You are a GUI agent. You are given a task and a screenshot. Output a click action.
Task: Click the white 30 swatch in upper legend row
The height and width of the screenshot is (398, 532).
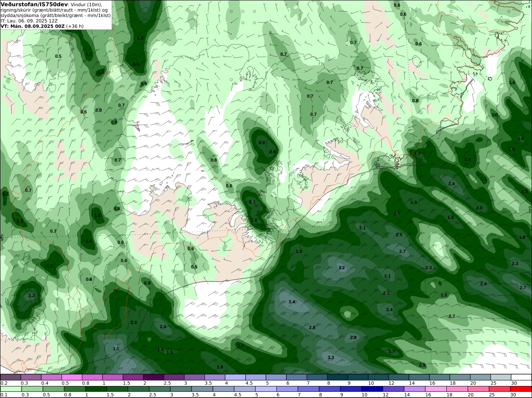click(522, 377)
